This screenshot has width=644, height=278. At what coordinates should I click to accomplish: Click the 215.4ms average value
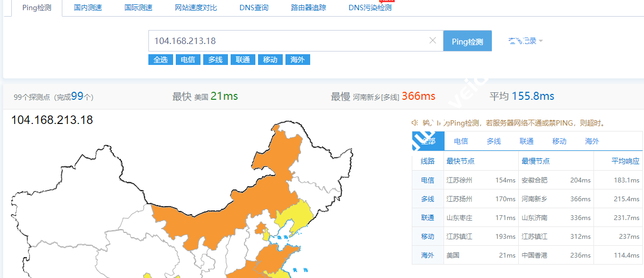click(626, 199)
